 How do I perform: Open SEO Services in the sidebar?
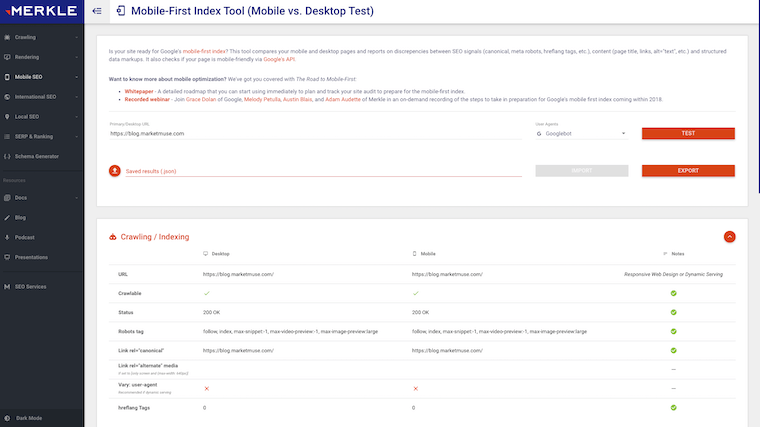tap(30, 287)
